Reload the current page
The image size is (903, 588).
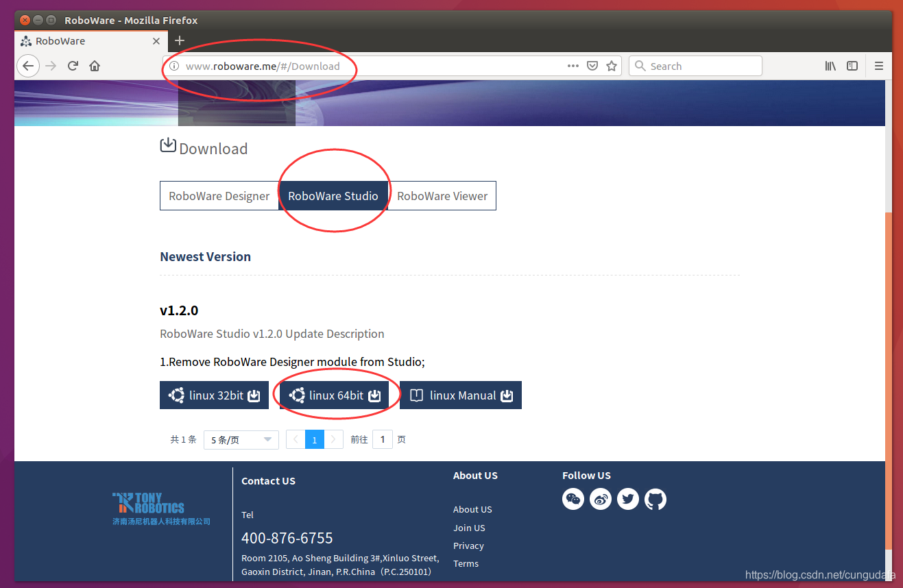[73, 66]
